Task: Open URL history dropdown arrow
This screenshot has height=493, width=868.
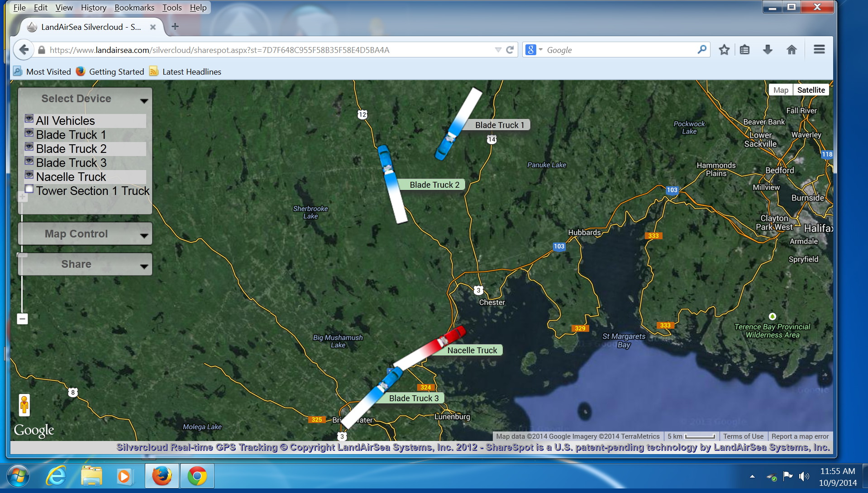Action: (x=498, y=50)
